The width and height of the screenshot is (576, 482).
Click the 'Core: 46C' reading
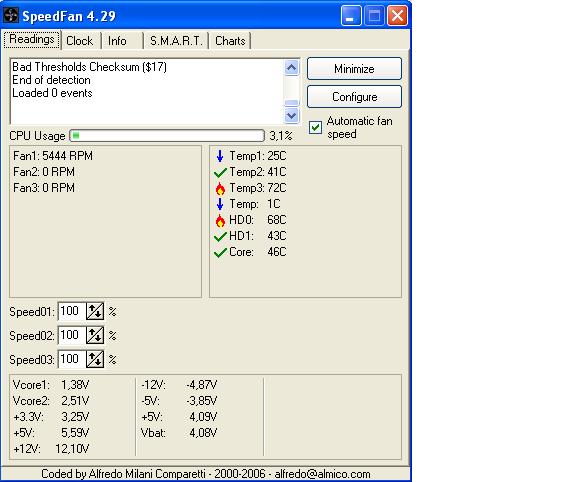(258, 252)
